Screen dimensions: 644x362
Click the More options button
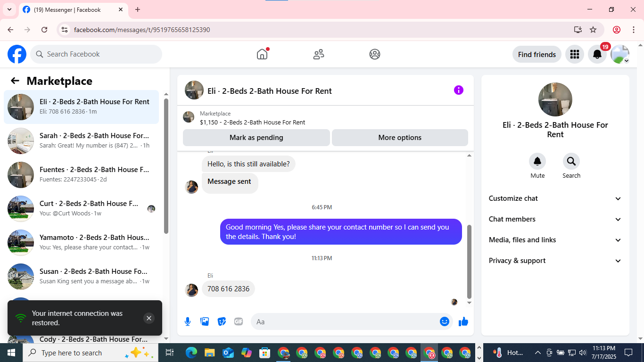click(x=400, y=138)
